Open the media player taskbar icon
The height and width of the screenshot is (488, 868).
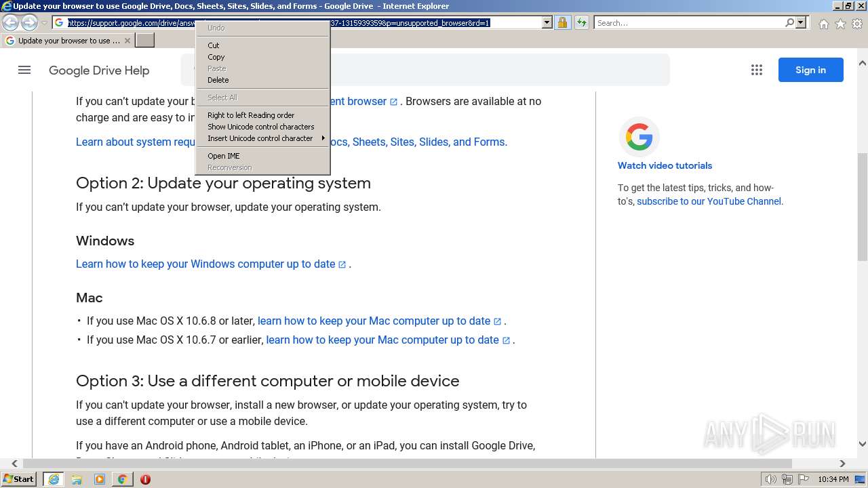click(100, 479)
